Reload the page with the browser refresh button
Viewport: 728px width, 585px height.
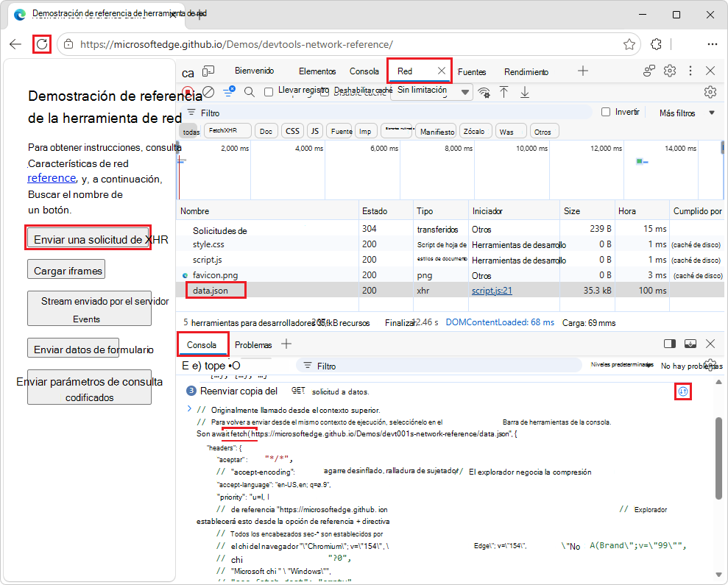point(42,44)
